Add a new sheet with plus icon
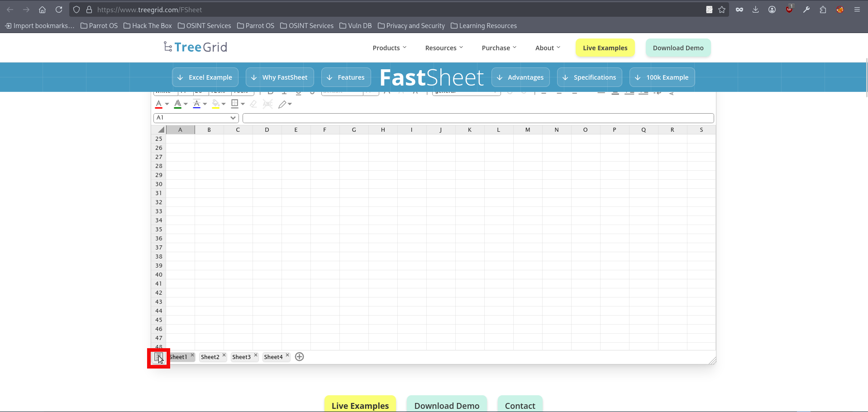 299,357
